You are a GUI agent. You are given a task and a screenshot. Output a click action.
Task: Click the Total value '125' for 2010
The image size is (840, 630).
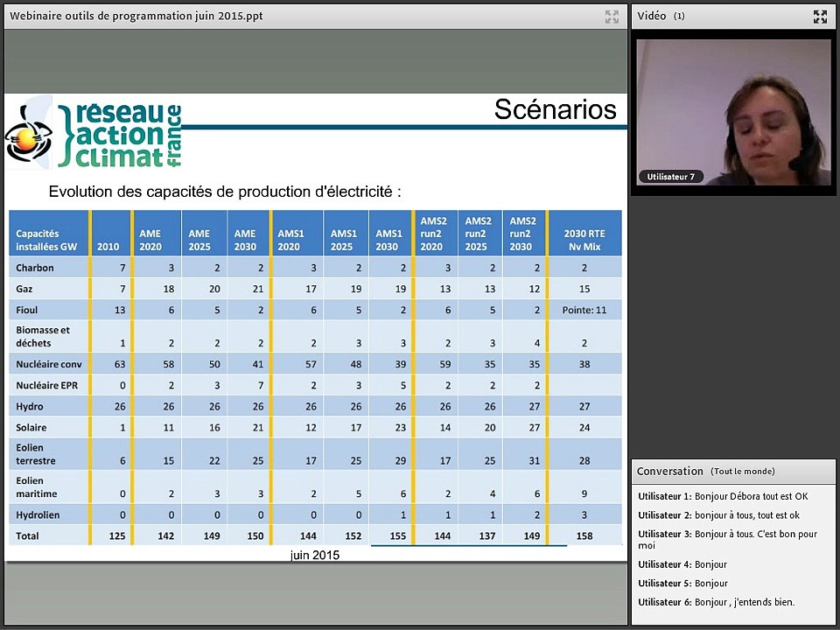(x=116, y=535)
